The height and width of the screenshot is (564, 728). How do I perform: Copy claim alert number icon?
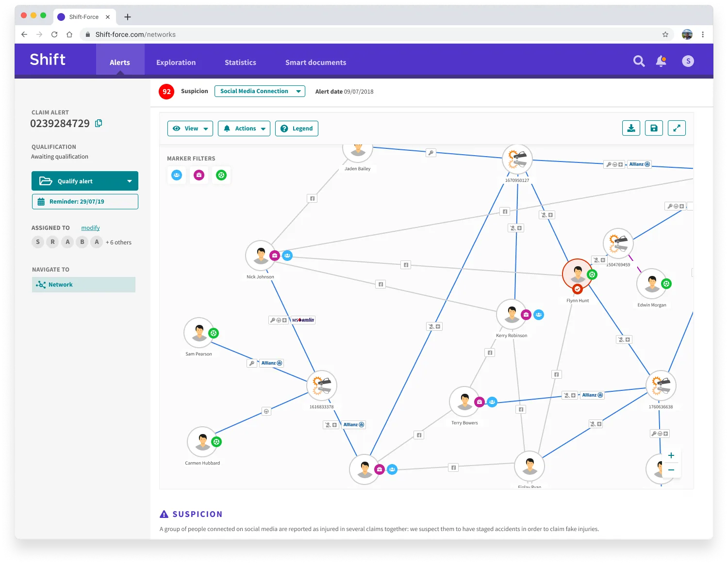coord(99,123)
